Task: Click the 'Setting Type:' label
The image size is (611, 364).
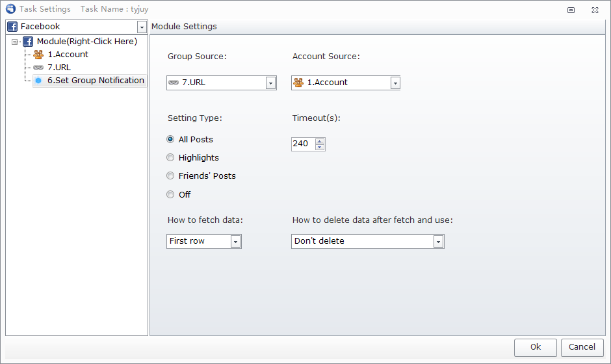Action: (x=195, y=118)
